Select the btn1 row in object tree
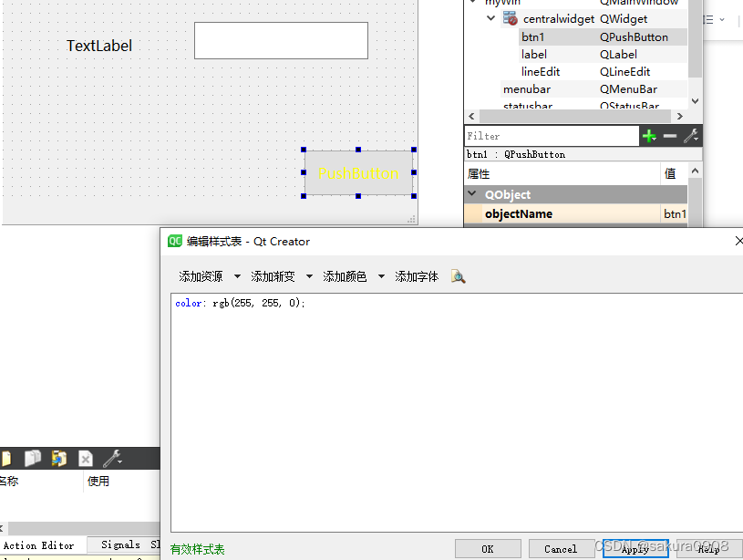Screen dimensions: 743x560 pos(603,37)
